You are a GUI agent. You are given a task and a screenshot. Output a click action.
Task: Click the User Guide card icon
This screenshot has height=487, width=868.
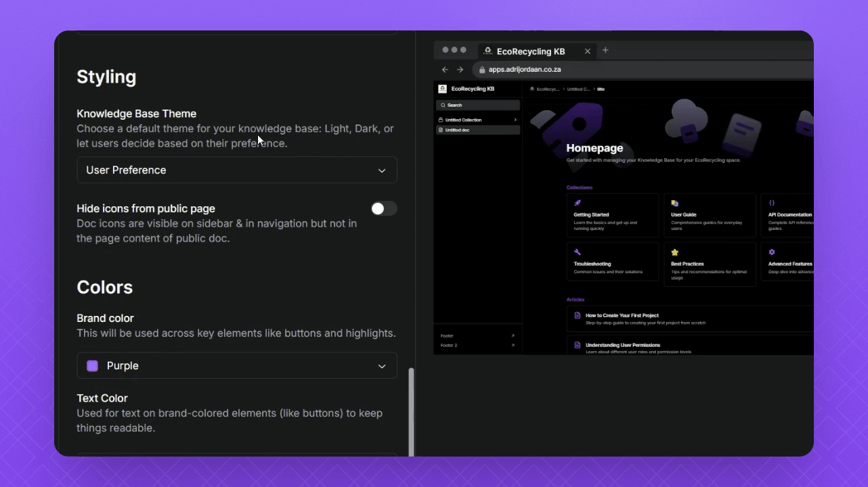(x=675, y=203)
